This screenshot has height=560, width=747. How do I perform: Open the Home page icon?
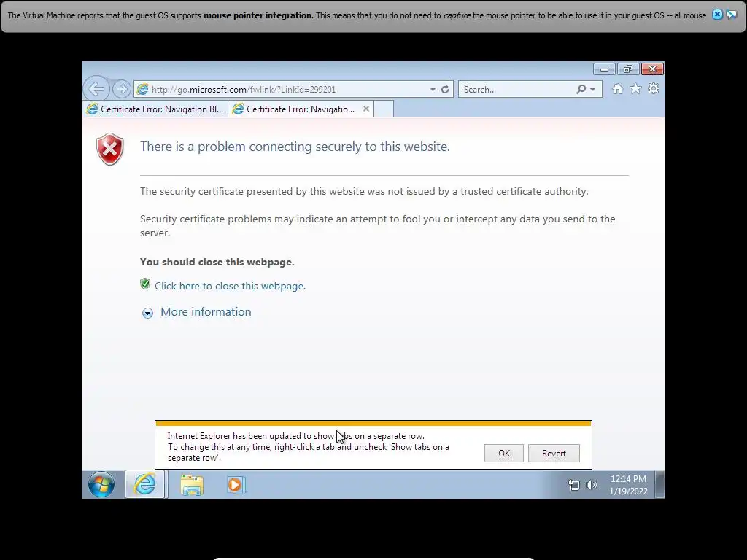click(x=617, y=89)
